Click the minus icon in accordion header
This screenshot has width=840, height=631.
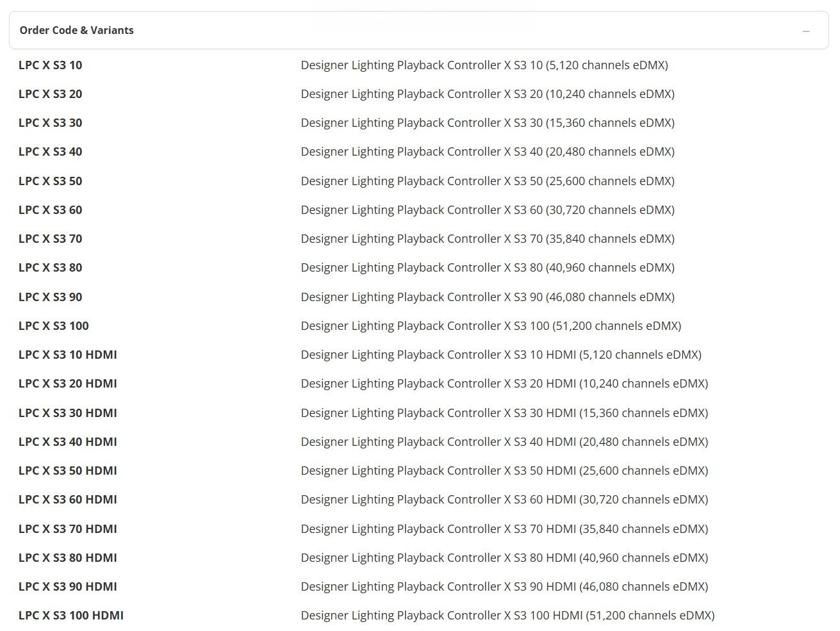806,31
